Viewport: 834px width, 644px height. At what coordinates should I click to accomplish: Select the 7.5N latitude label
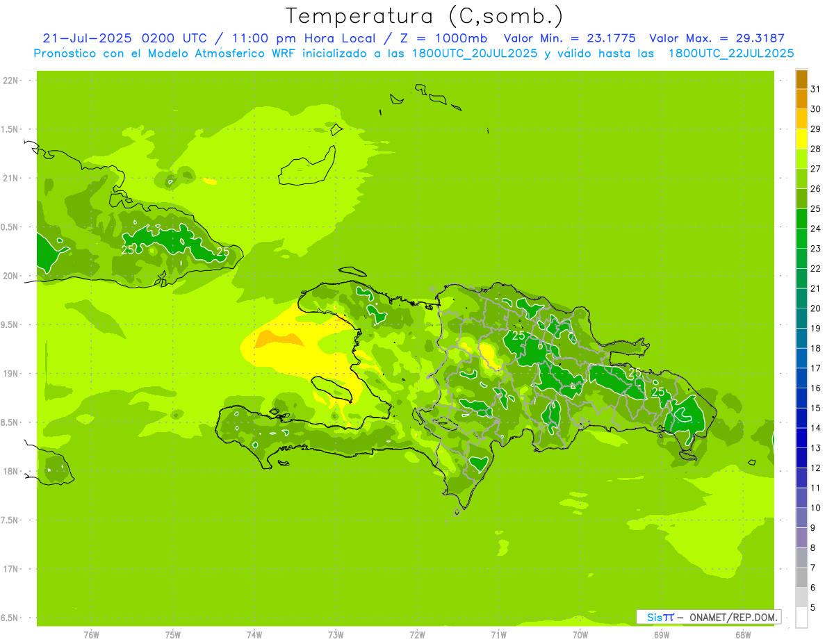[x=10, y=520]
